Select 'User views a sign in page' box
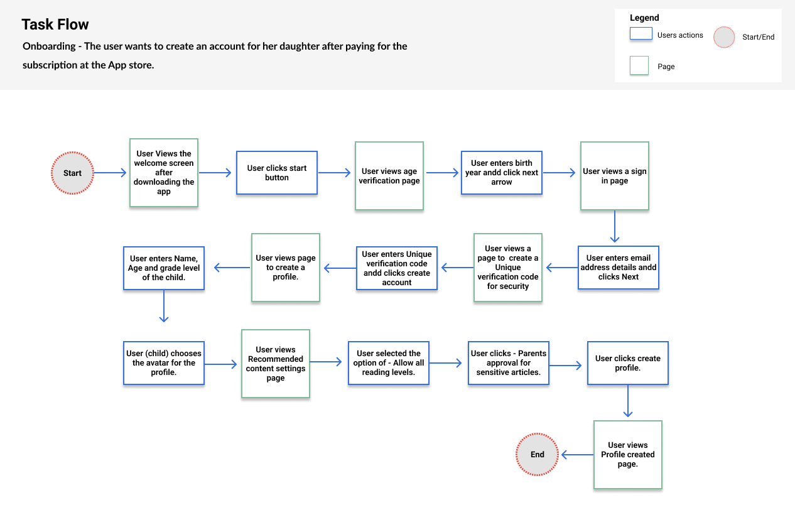The width and height of the screenshot is (795, 532). tap(615, 176)
